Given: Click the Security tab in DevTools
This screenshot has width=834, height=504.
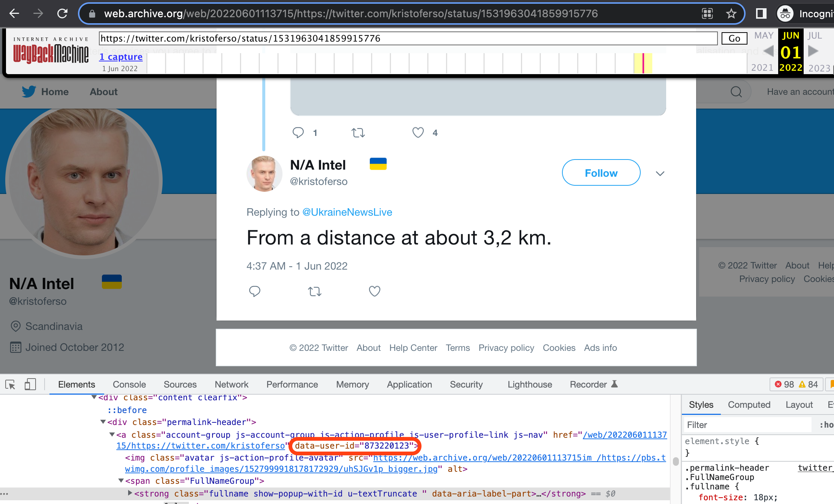Looking at the screenshot, I should pos(467,384).
